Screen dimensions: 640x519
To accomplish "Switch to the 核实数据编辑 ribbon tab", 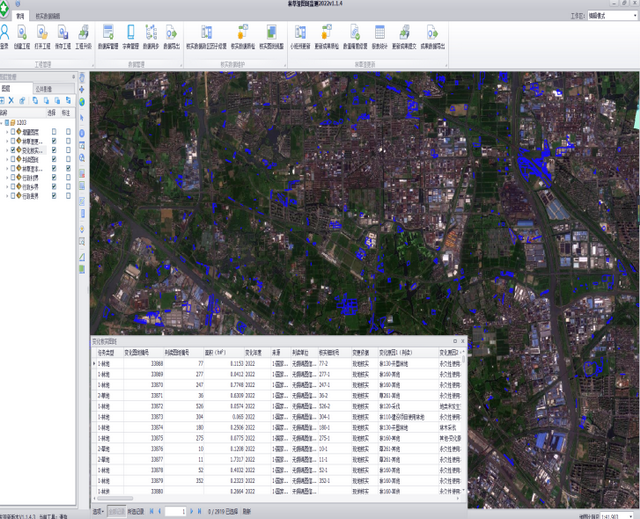I will coord(47,16).
